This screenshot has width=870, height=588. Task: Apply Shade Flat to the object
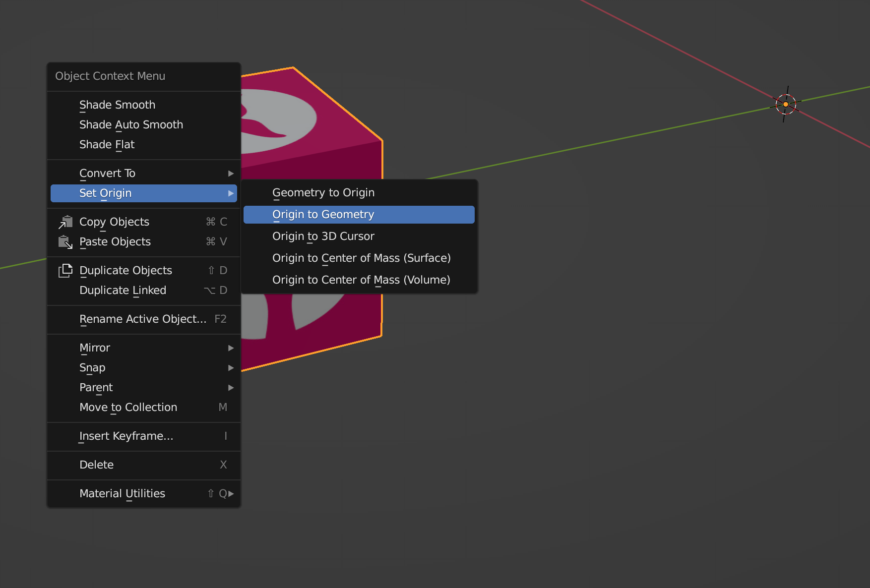click(x=107, y=144)
